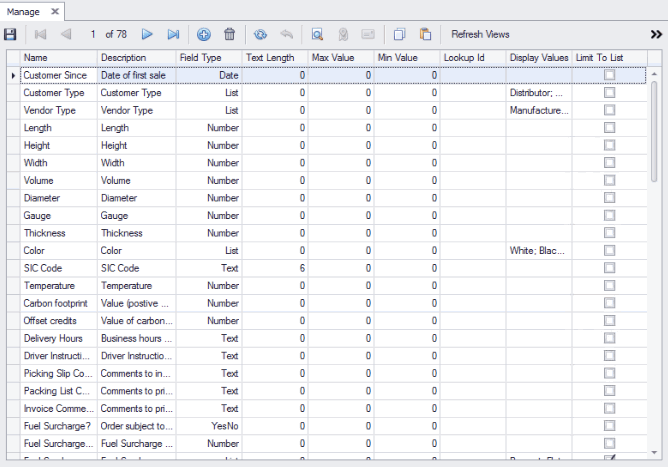Go to the next record arrow
668x467 pixels.
coord(148,34)
